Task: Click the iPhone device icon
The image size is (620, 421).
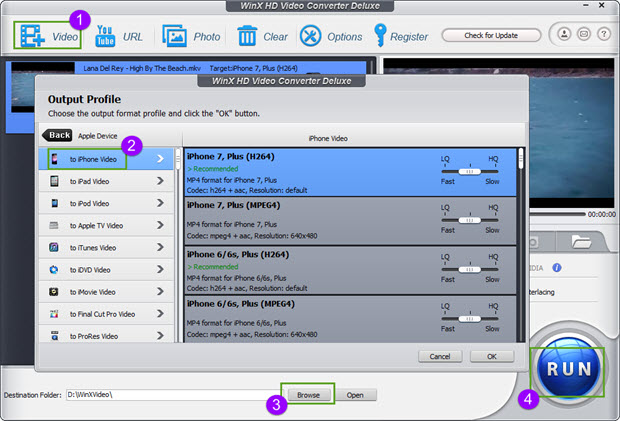Action: [x=55, y=159]
